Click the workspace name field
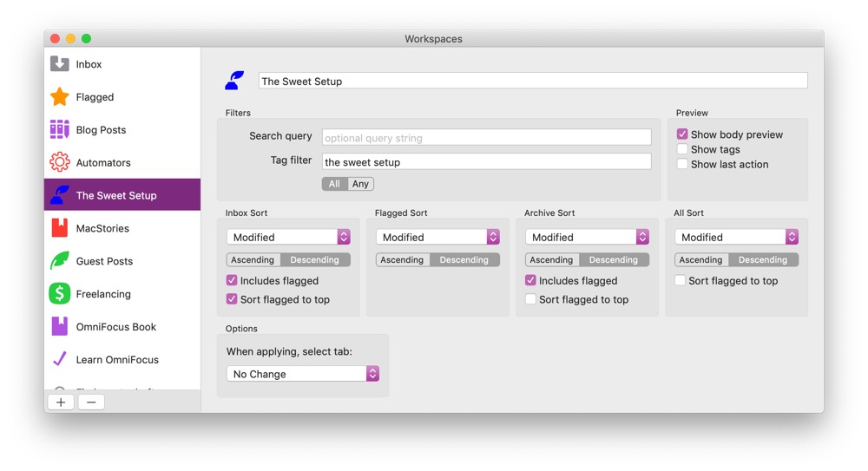The image size is (868, 471). pos(533,81)
